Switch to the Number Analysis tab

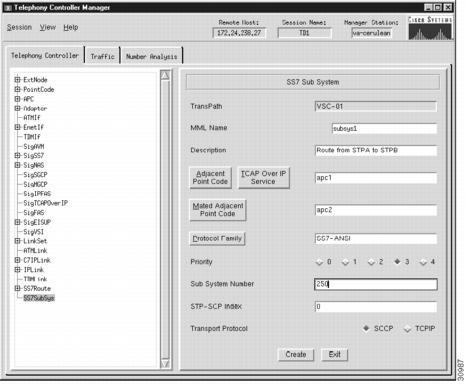(151, 56)
